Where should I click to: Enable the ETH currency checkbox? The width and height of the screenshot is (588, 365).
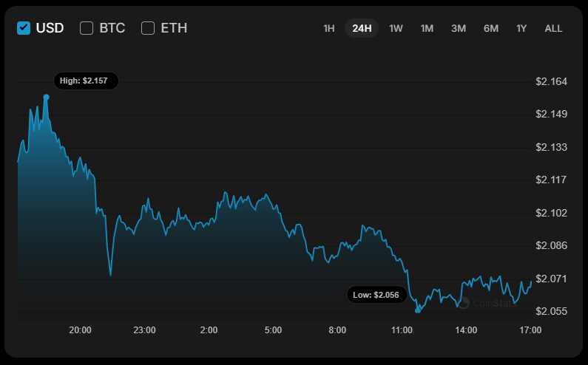click(148, 28)
